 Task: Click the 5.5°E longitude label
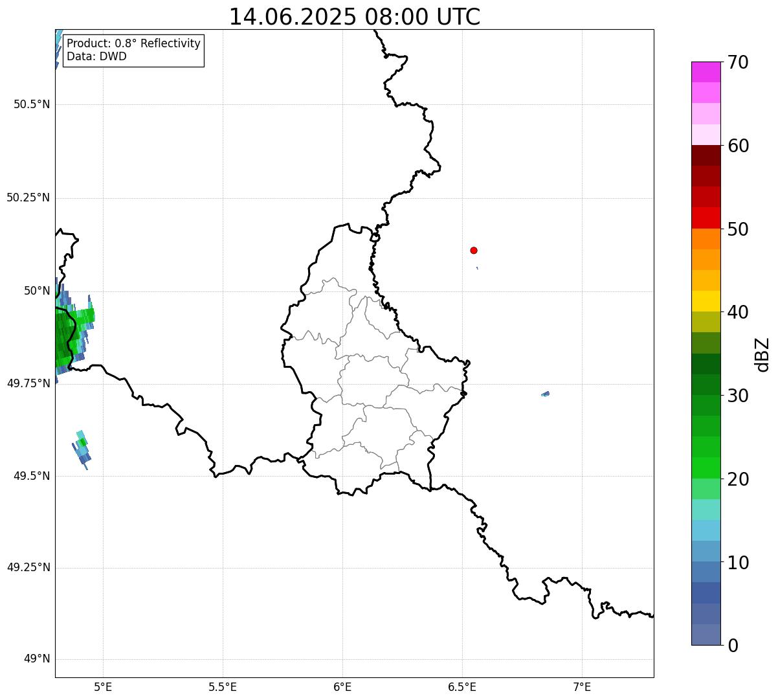[x=223, y=687]
